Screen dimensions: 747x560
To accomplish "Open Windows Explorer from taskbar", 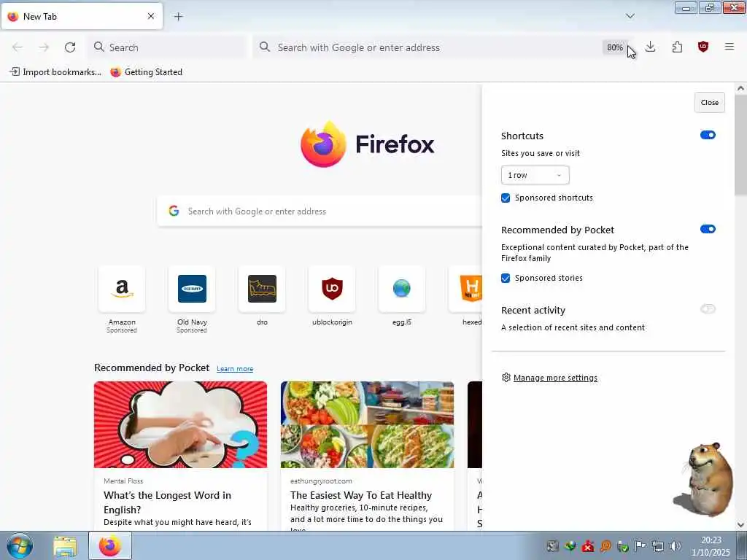I will click(x=65, y=546).
